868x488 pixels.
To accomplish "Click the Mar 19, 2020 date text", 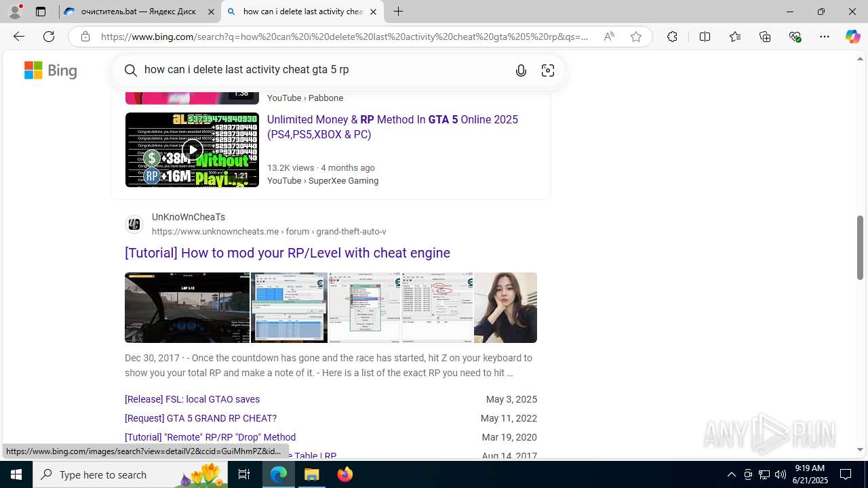I will pyautogui.click(x=509, y=437).
